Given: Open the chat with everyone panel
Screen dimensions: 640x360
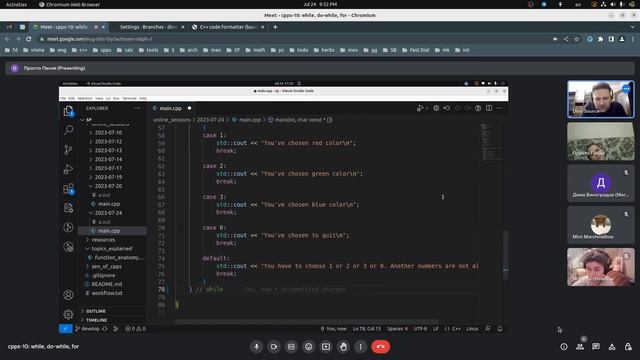Looking at the screenshot, I should (x=596, y=347).
